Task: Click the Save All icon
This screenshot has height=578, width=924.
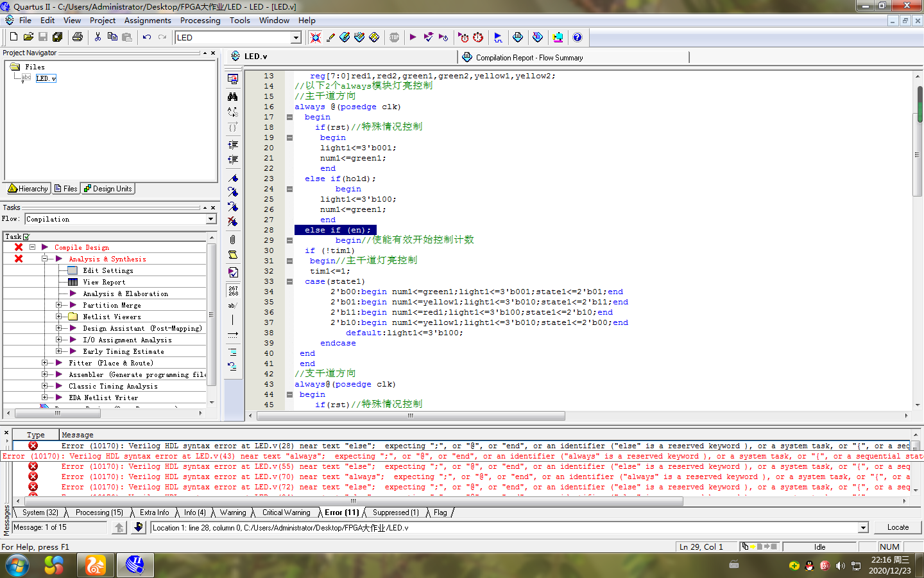Action: pyautogui.click(x=57, y=37)
